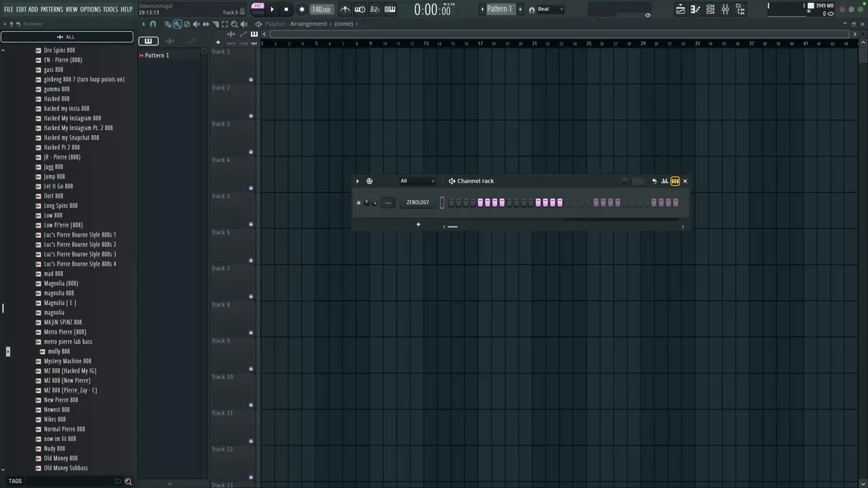
Task: Open the PATTERNS menu
Action: click(x=52, y=9)
